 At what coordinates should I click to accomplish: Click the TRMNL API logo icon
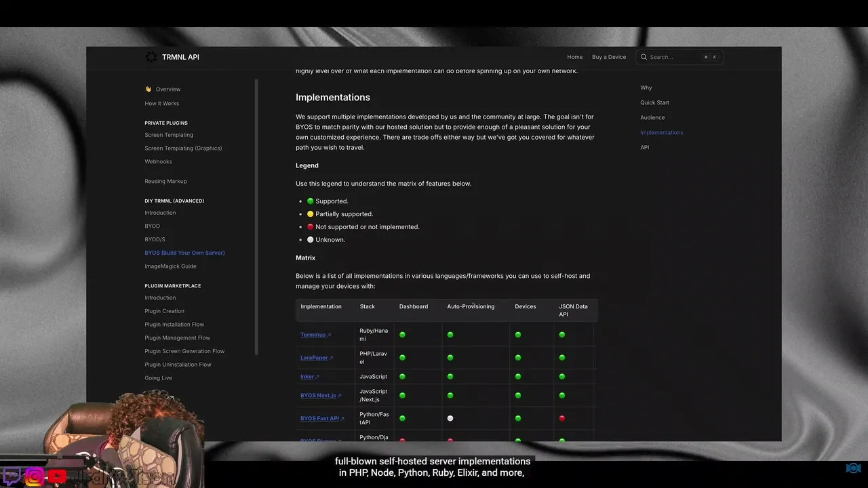pos(151,57)
